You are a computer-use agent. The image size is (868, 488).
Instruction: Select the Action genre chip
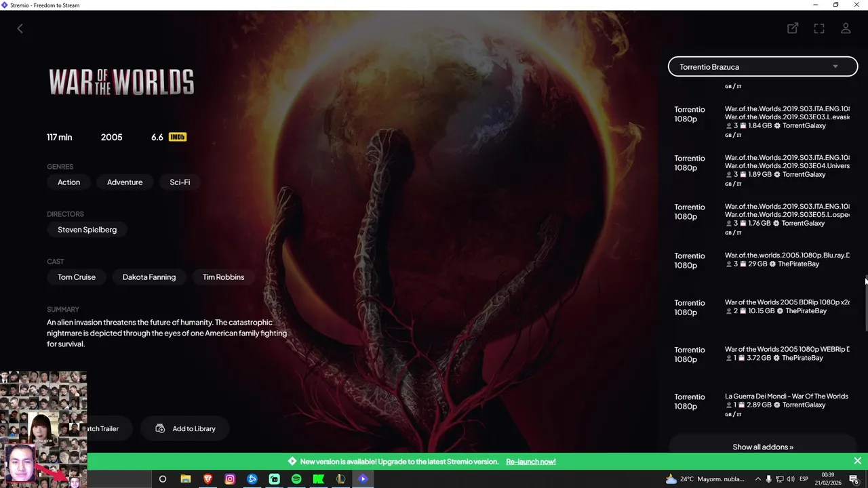coord(68,182)
